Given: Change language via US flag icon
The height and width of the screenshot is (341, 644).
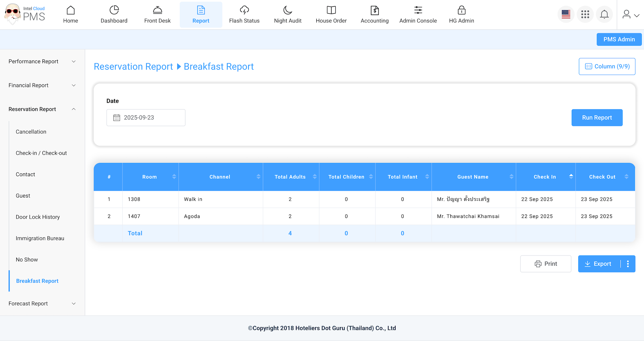Looking at the screenshot, I should 566,14.
